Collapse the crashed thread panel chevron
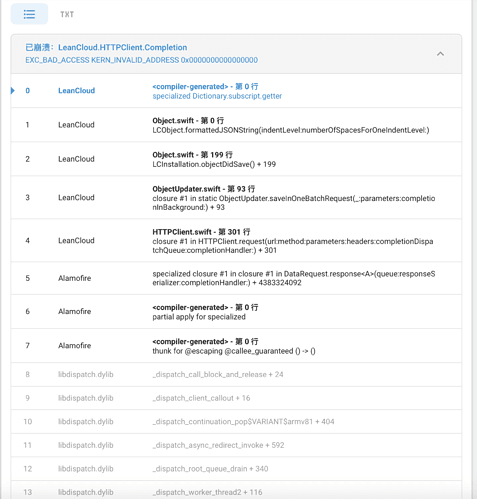This screenshot has width=477, height=499. tap(440, 54)
